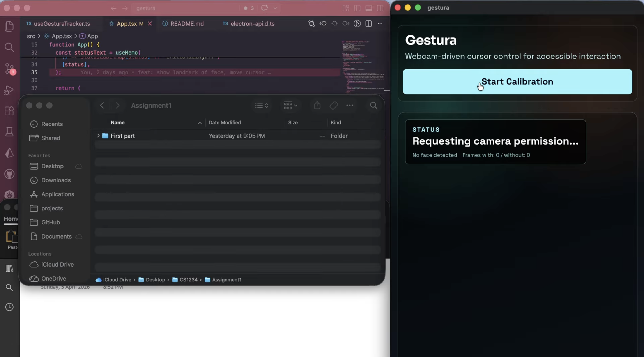
Task: Open the Extensions view in VS Code
Action: pyautogui.click(x=9, y=111)
